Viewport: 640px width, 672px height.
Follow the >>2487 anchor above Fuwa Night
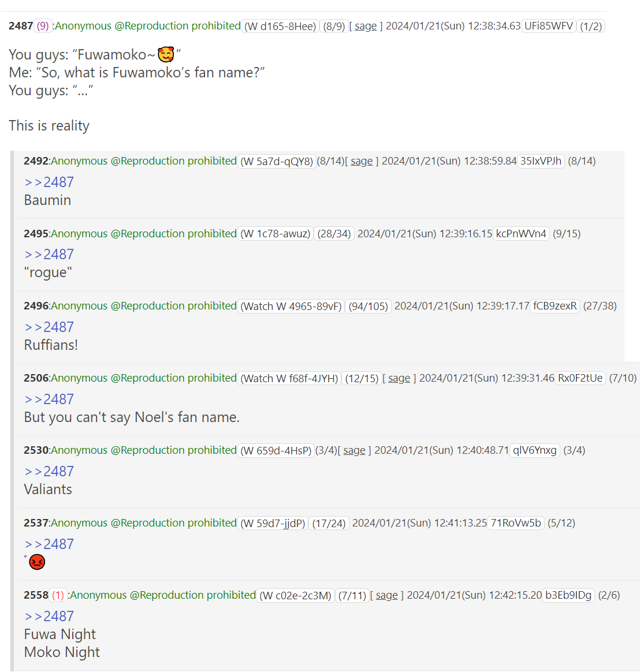tap(49, 616)
